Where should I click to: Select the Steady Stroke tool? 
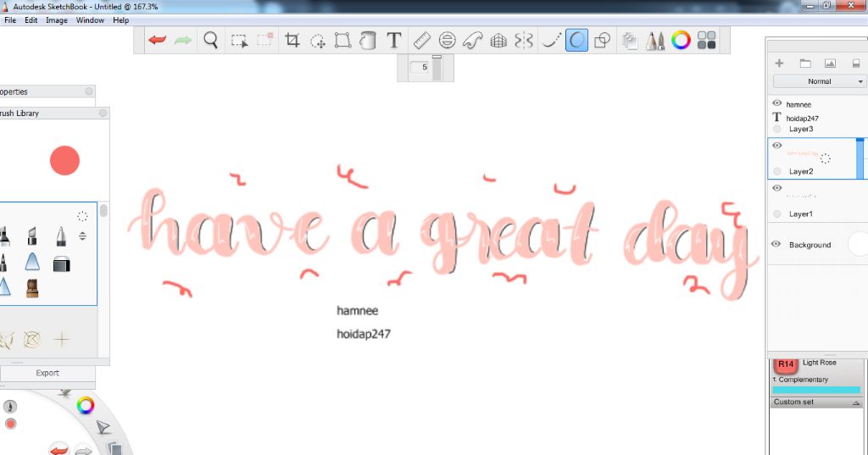click(x=551, y=41)
